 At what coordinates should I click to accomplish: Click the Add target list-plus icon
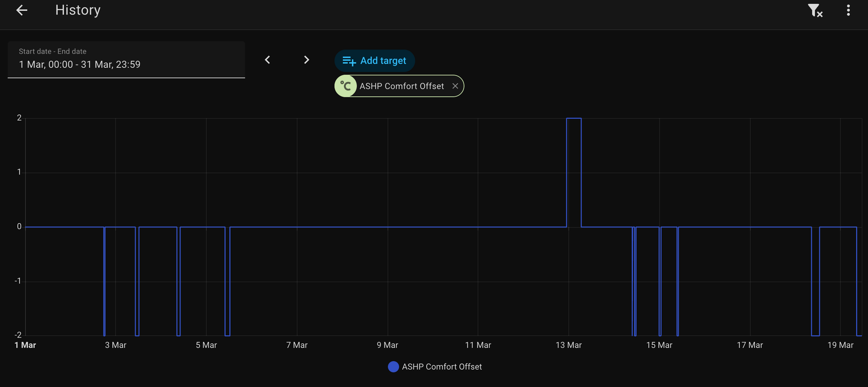tap(349, 61)
